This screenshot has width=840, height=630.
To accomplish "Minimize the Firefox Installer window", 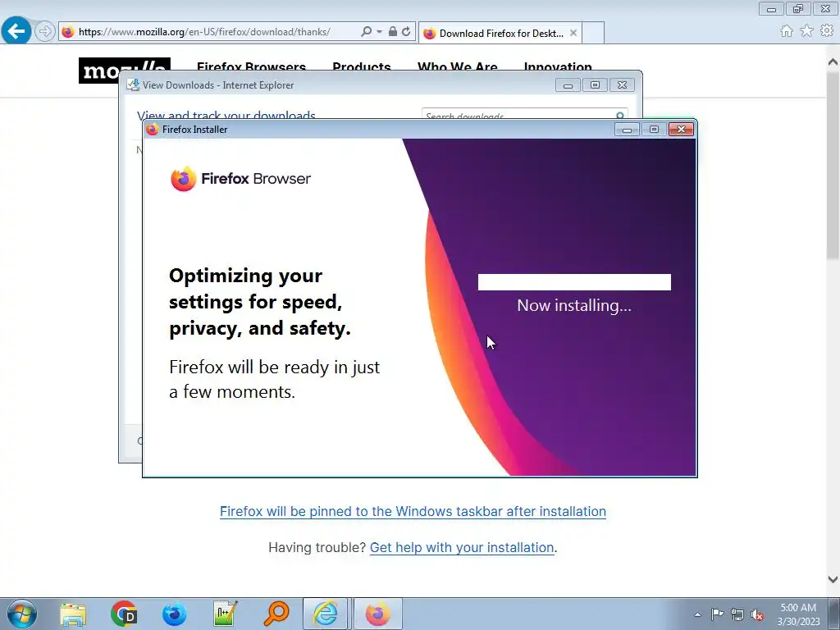I will (x=627, y=129).
